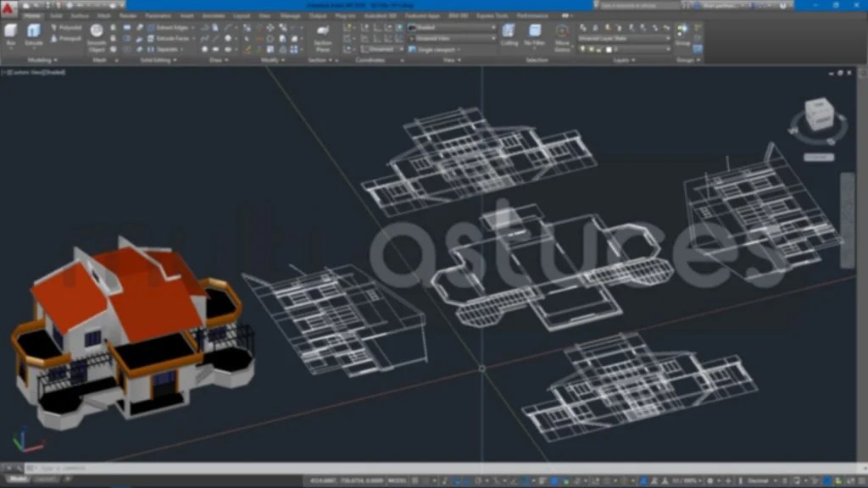Image resolution: width=868 pixels, height=488 pixels.
Task: Open the Unsaved View dropdown
Action: point(453,39)
